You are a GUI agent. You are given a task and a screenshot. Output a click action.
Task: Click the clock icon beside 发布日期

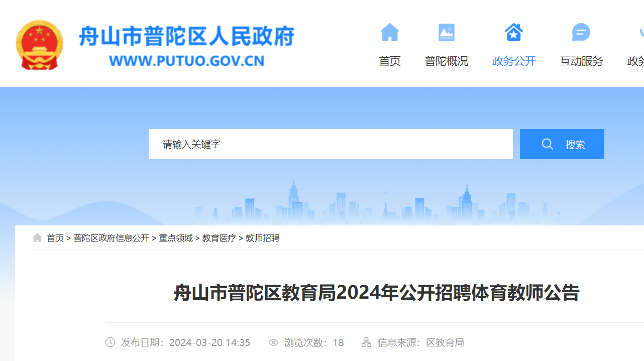[x=111, y=342]
